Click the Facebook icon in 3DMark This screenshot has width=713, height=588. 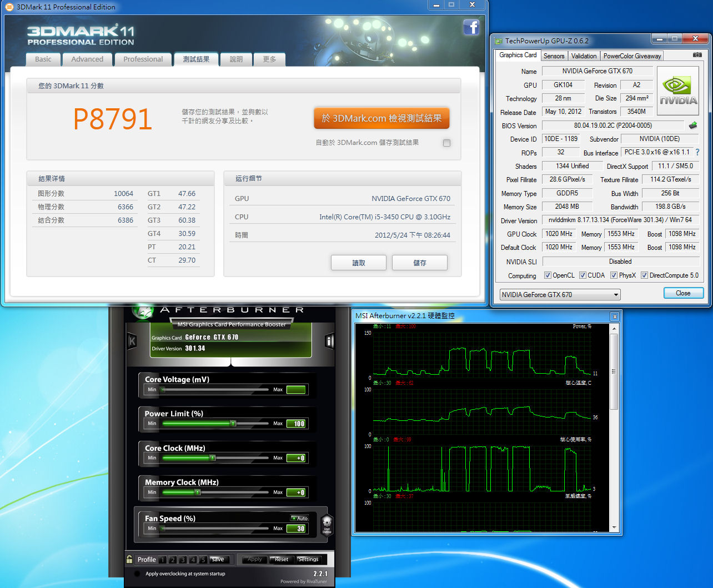point(471,28)
